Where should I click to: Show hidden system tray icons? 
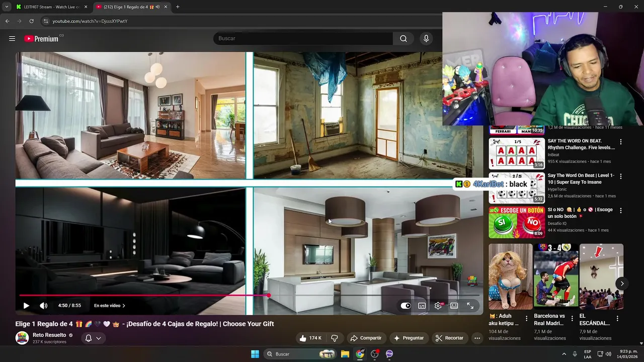[564, 354]
